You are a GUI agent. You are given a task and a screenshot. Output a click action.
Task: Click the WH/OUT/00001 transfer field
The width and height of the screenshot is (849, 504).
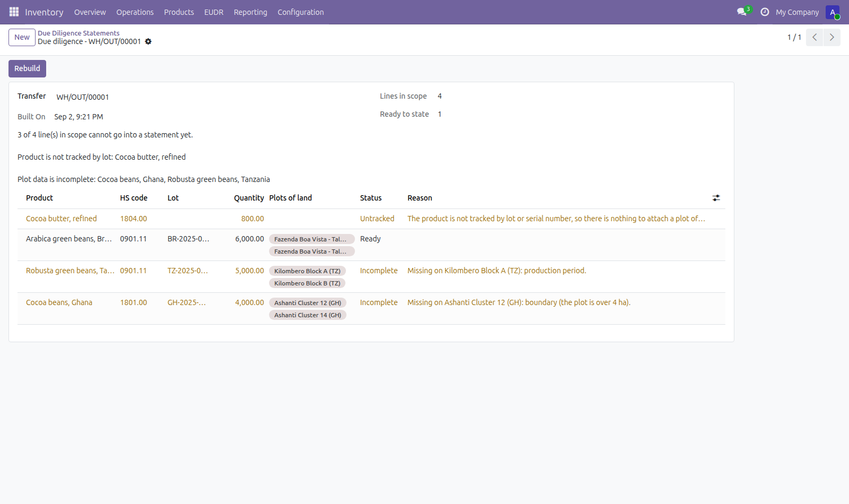coord(83,97)
